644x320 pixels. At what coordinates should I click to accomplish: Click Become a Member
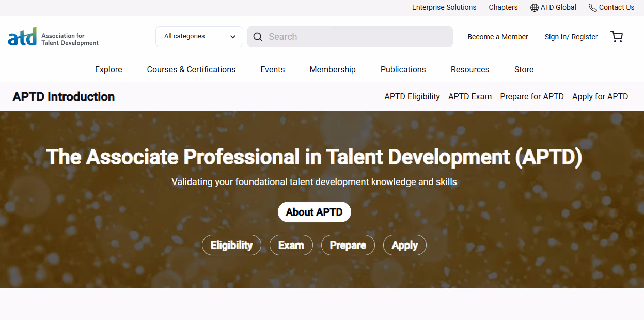pyautogui.click(x=498, y=37)
